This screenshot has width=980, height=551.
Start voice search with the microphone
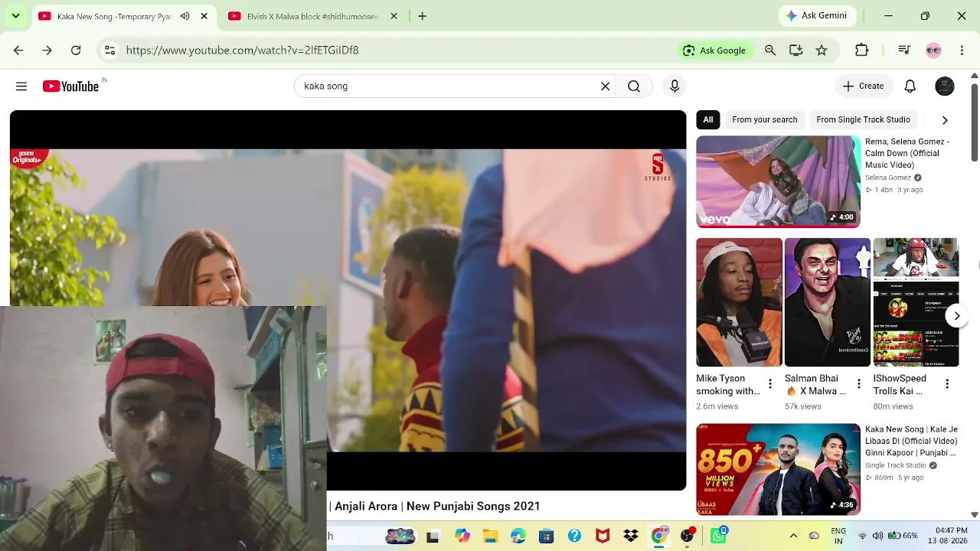[x=675, y=86]
